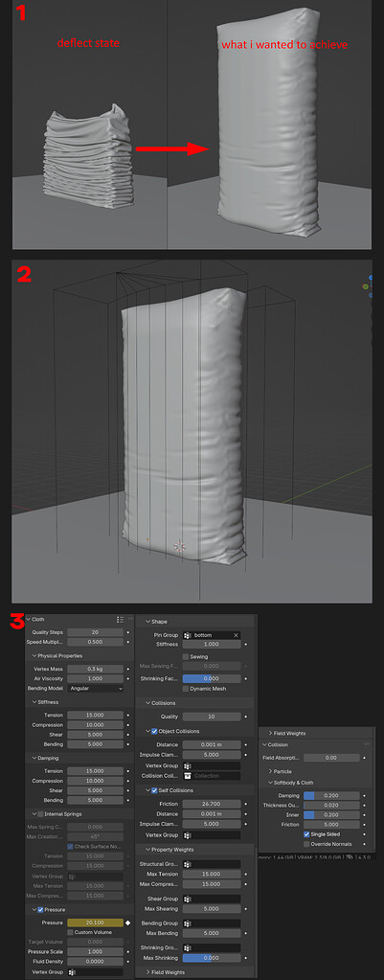
Task: Click the Self Collisions Vertex Group icon
Action: click(x=188, y=834)
